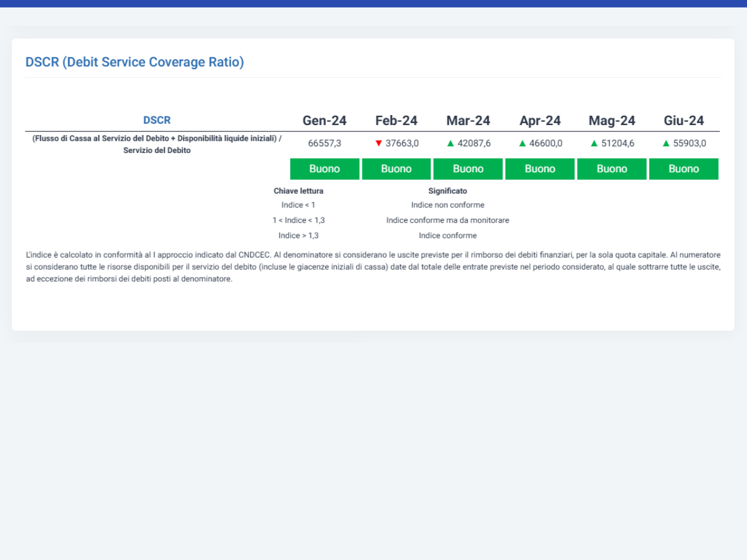This screenshot has width=747, height=560.
Task: Select the Mag-24 column header
Action: coord(612,121)
